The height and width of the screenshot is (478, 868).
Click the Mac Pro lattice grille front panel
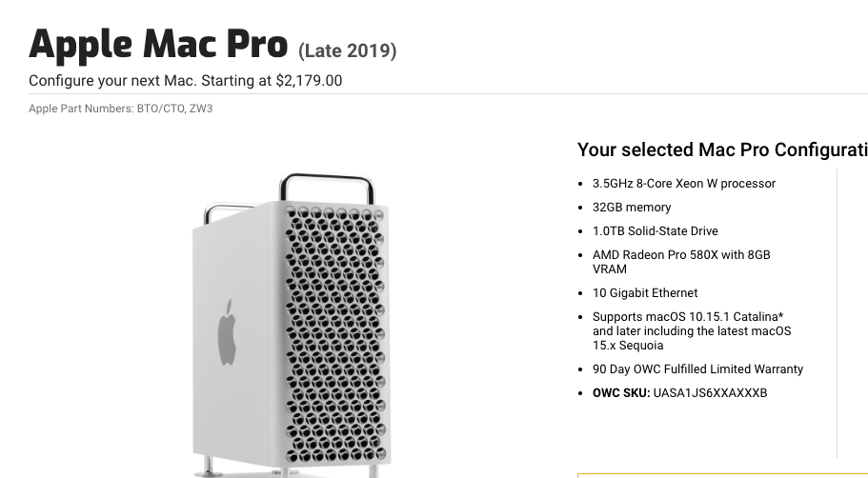333,333
